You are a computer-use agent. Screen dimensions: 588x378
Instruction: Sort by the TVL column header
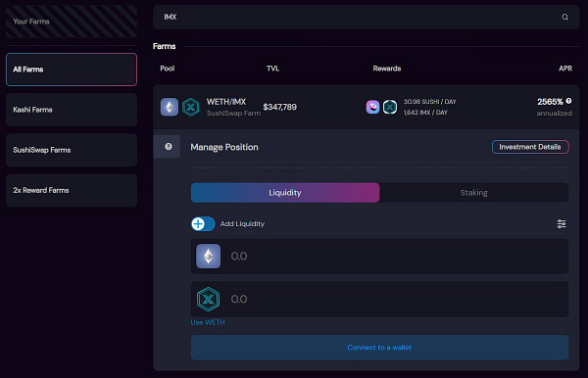(273, 69)
